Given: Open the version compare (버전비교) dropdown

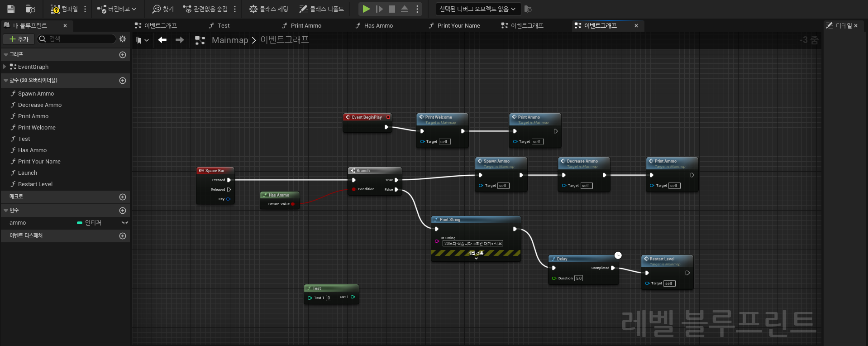Looking at the screenshot, I should click(x=116, y=9).
